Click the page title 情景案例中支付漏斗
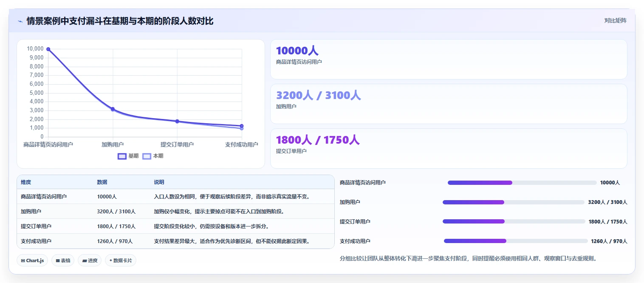Screen dimensions: 644x283 point(120,21)
